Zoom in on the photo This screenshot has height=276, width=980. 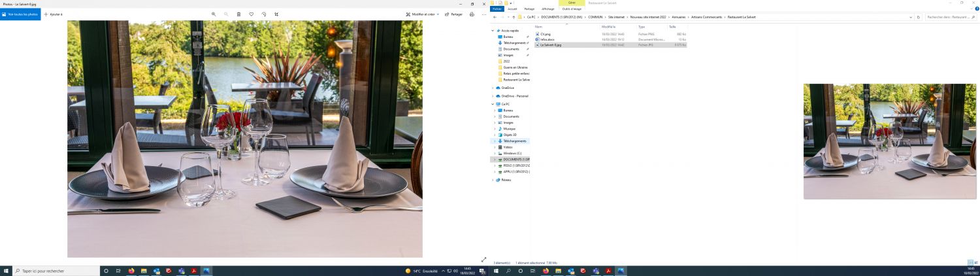(x=214, y=14)
